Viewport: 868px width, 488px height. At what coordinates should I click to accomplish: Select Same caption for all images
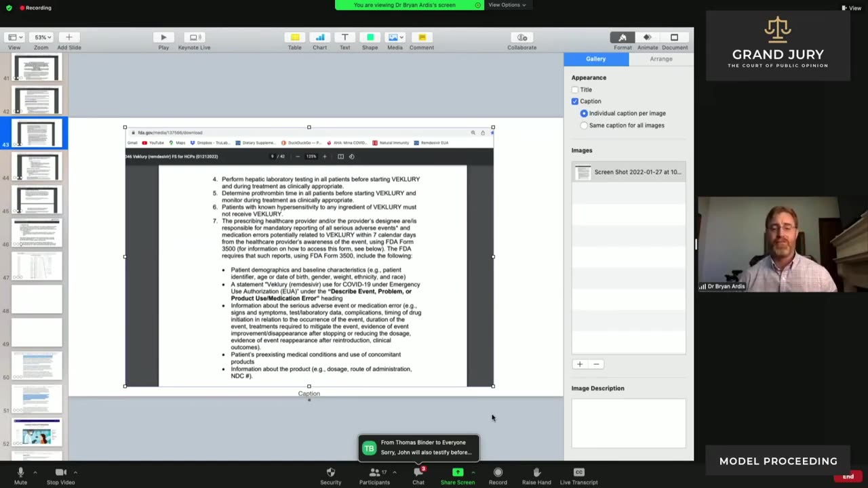584,125
